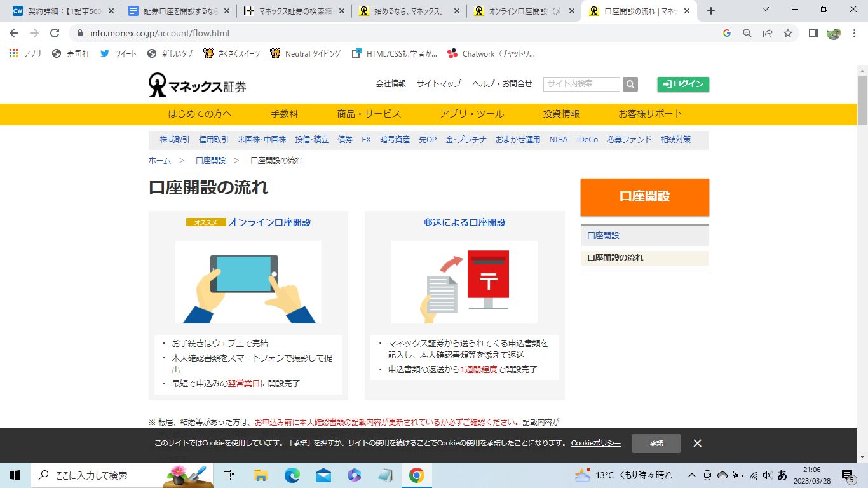
Task: Switch to the マネックス証券の検索結果 tab
Action: [x=294, y=11]
